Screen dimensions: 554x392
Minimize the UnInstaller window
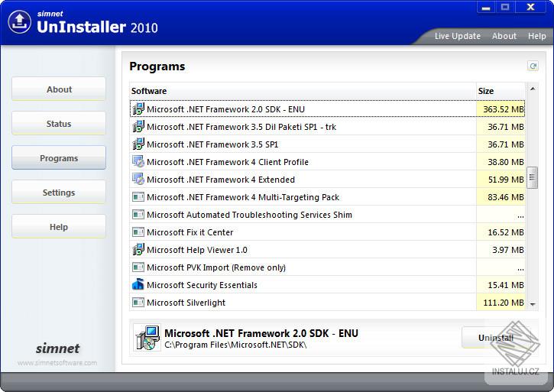coord(486,7)
